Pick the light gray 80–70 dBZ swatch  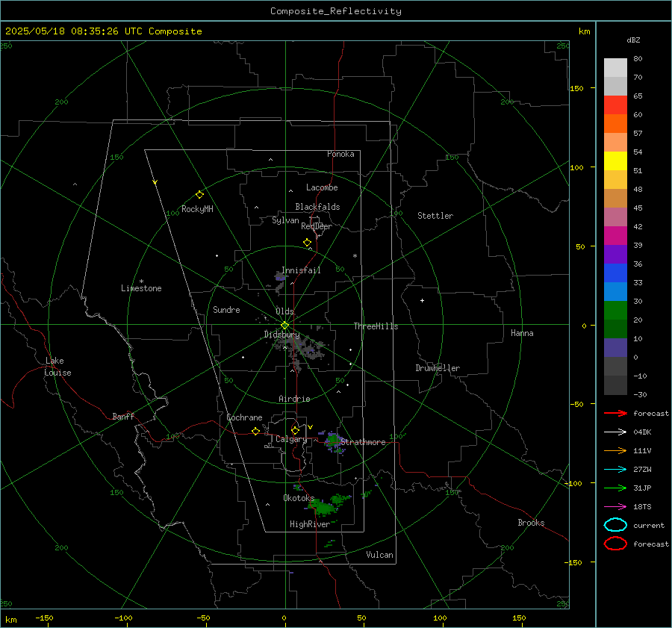click(x=615, y=68)
